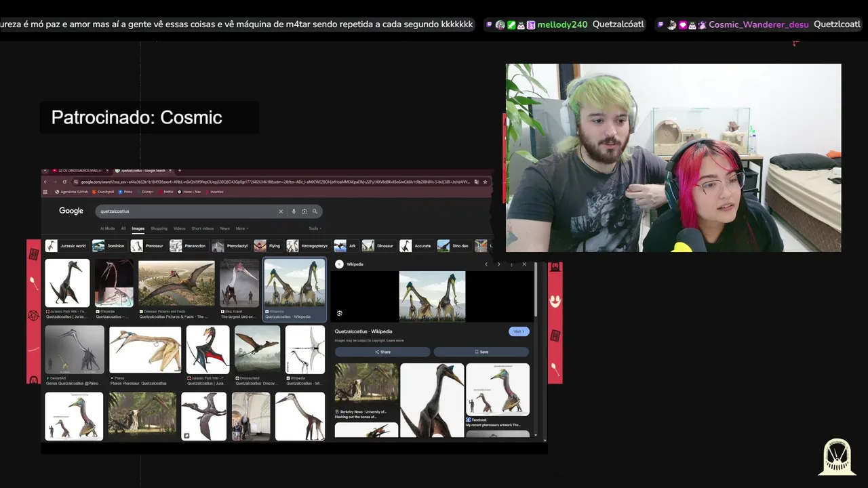Expand the Tools dropdown

[315, 228]
